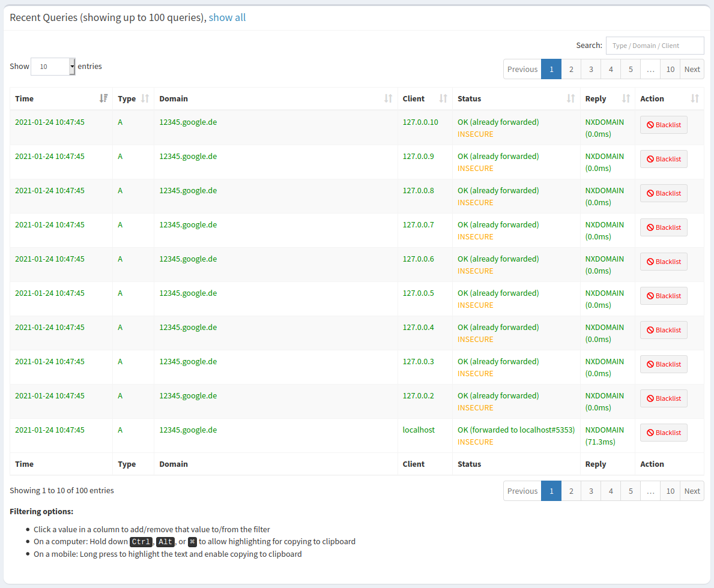This screenshot has width=714, height=588.
Task: Filter queries by client 127.0.0.10
Action: coord(422,122)
